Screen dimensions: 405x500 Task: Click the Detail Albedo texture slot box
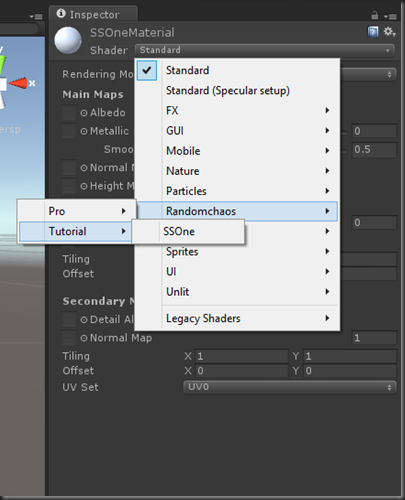pos(69,319)
